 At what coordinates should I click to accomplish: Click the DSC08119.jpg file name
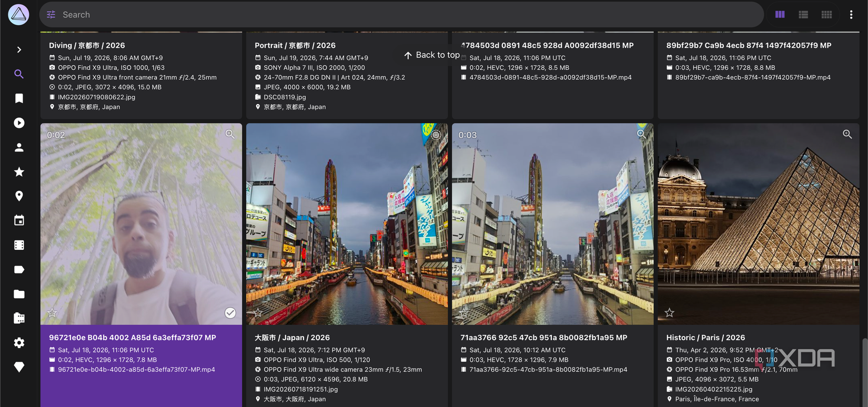click(285, 97)
